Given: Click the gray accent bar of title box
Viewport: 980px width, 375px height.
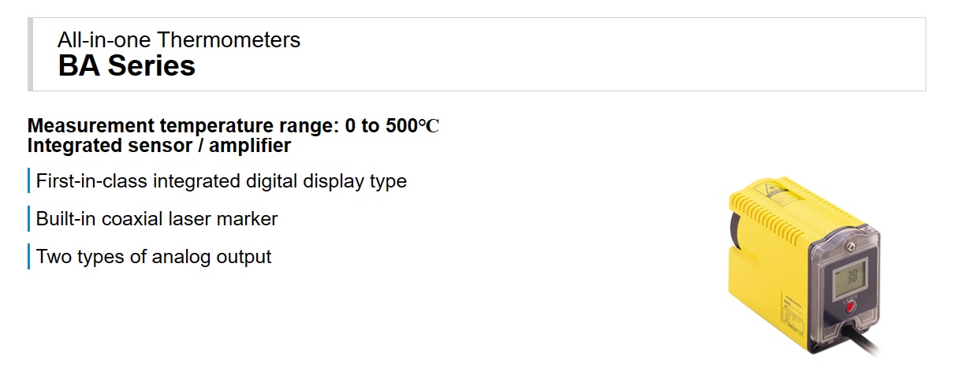Looking at the screenshot, I should click(30, 54).
